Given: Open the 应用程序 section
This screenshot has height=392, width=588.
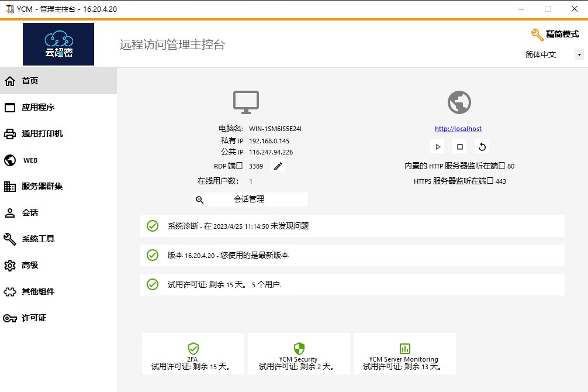Looking at the screenshot, I should click(58, 108).
